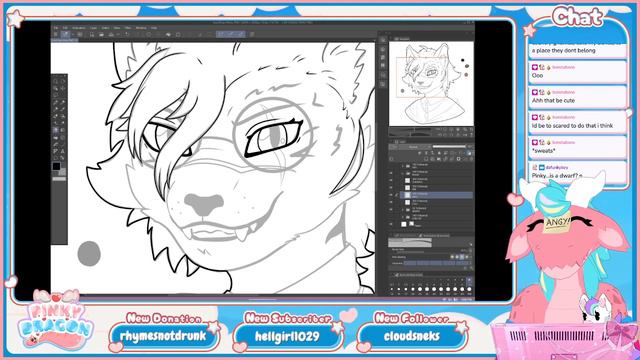Click the Clip Studio launcher icon in command bar

pyautogui.click(x=56, y=34)
